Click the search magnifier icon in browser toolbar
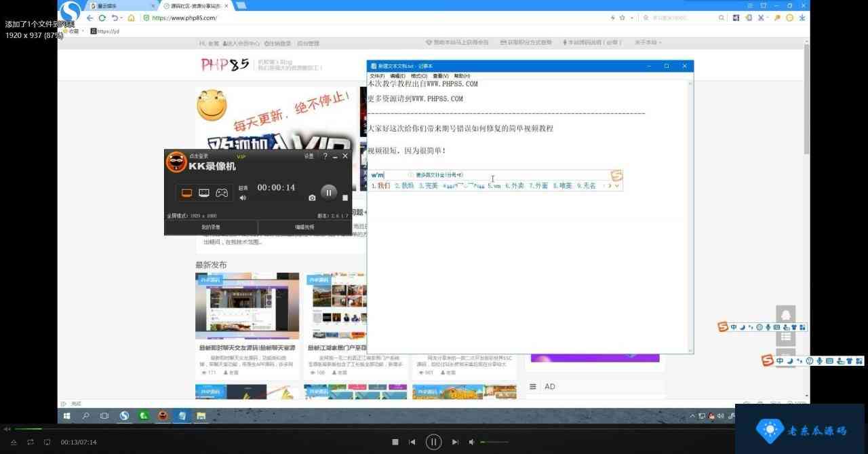This screenshot has width=868, height=454. pyautogui.click(x=722, y=18)
